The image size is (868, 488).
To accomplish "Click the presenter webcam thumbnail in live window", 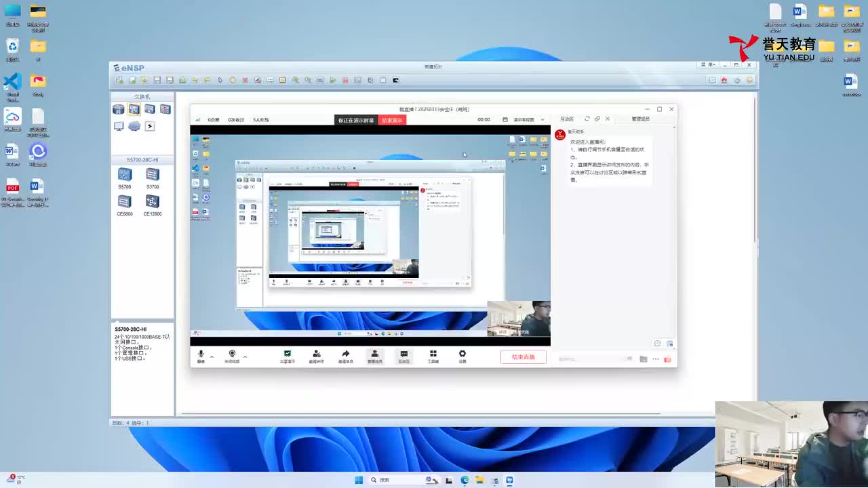I will pyautogui.click(x=519, y=319).
